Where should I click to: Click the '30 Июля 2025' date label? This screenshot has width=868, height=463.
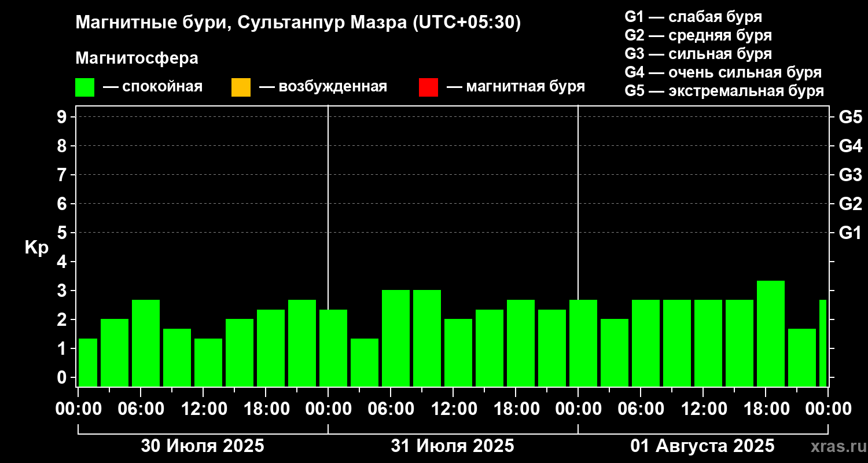[x=203, y=446]
